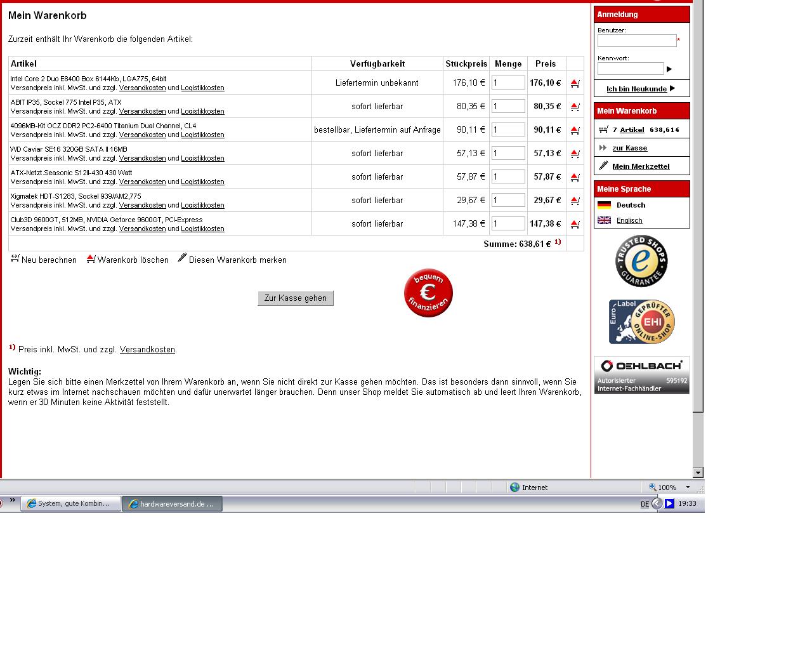Remove OCZ DDR2 4096MB kit from cart
812x650 pixels.
tap(575, 130)
